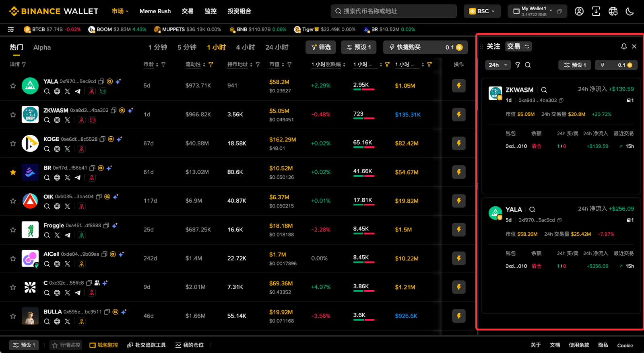This screenshot has width=644, height=353.
Task: Click quick-buy lightning button for YALA row
Action: (x=459, y=86)
